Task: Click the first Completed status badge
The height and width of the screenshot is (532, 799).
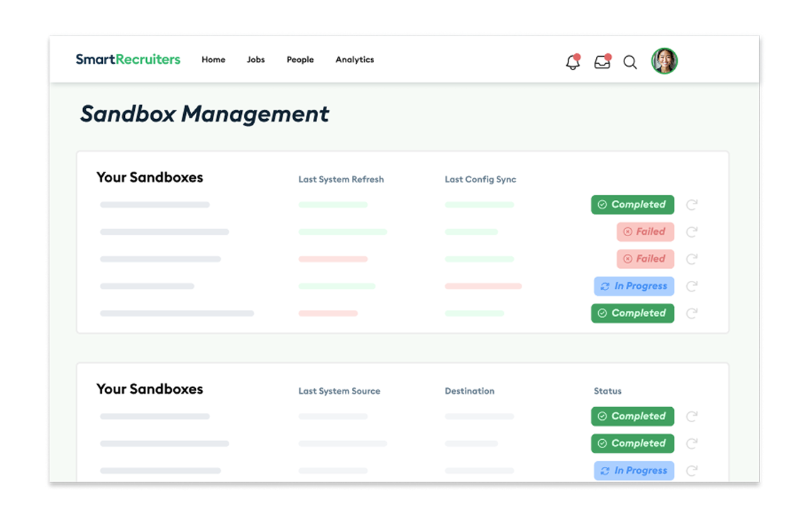Action: pyautogui.click(x=632, y=204)
